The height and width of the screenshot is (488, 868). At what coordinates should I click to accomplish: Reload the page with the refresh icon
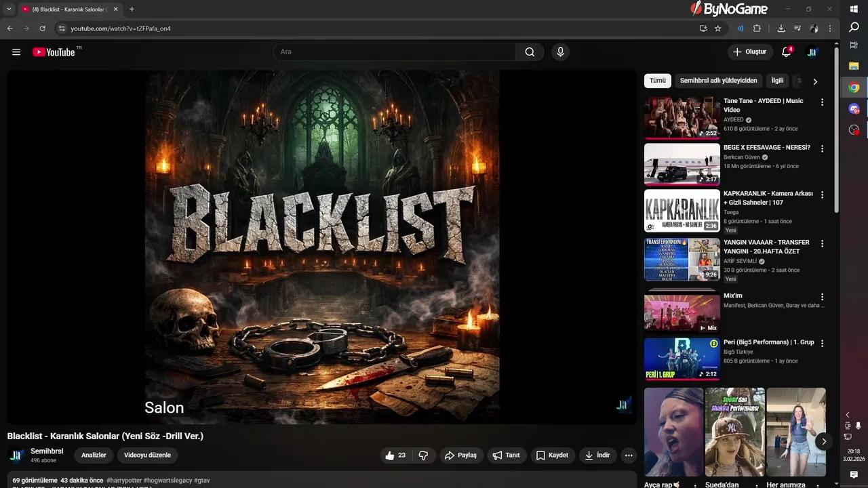point(42,28)
